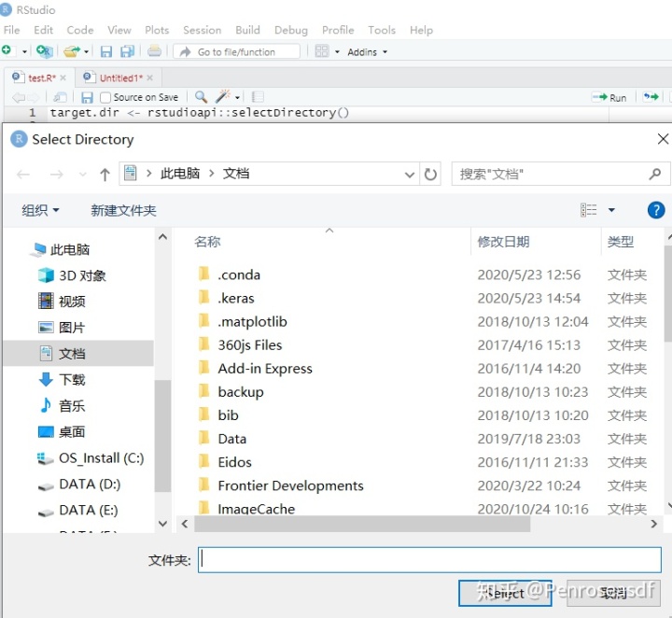The height and width of the screenshot is (618, 672).
Task: Select the Frontier Developments folder
Action: tap(290, 485)
